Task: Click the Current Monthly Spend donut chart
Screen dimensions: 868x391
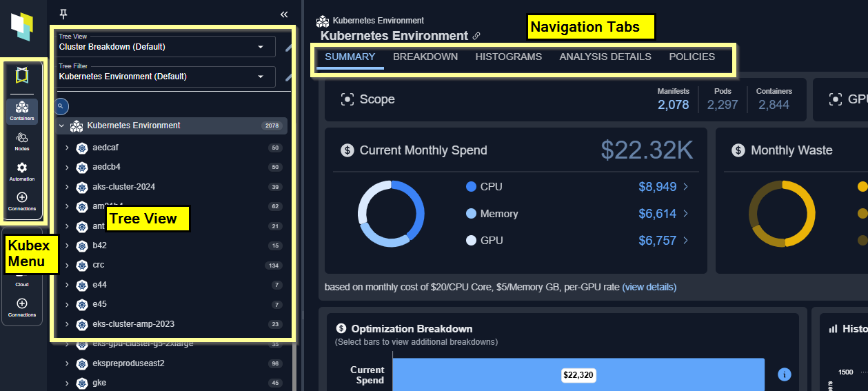Action: point(391,214)
